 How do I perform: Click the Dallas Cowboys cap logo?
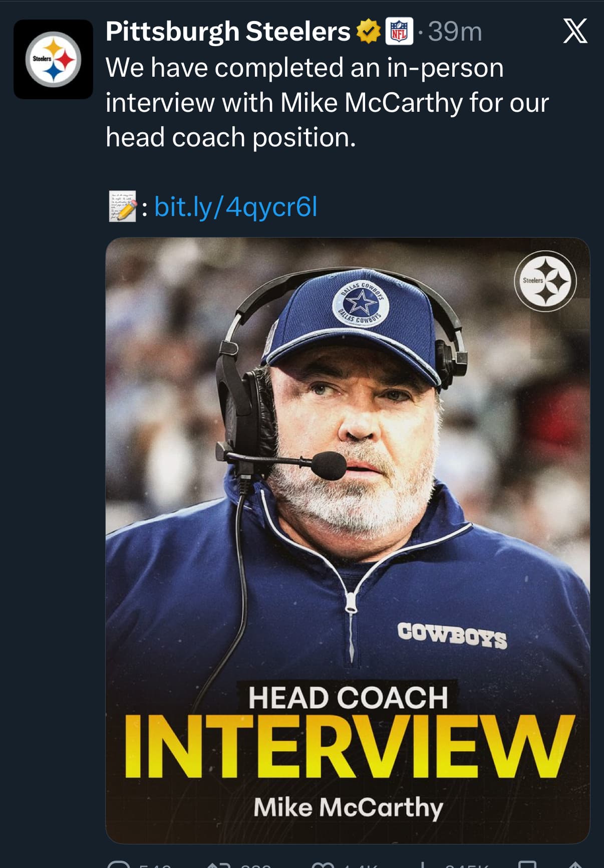[x=360, y=302]
